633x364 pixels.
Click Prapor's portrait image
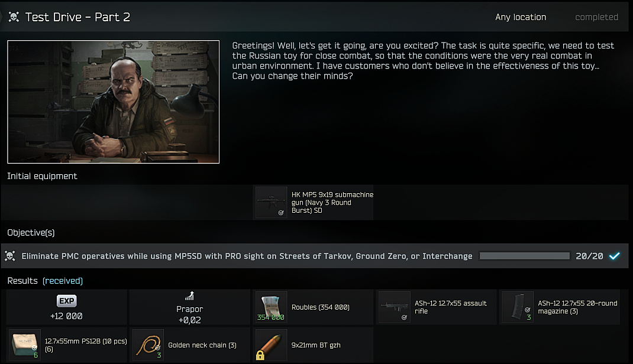[114, 102]
